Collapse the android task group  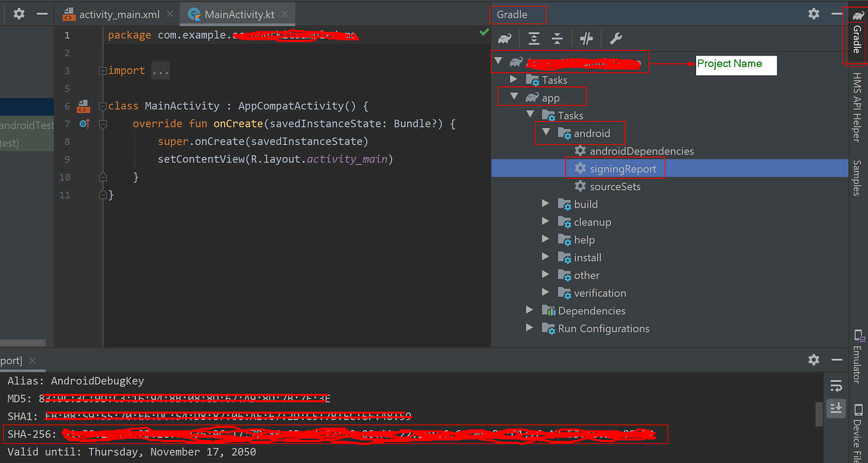(545, 132)
